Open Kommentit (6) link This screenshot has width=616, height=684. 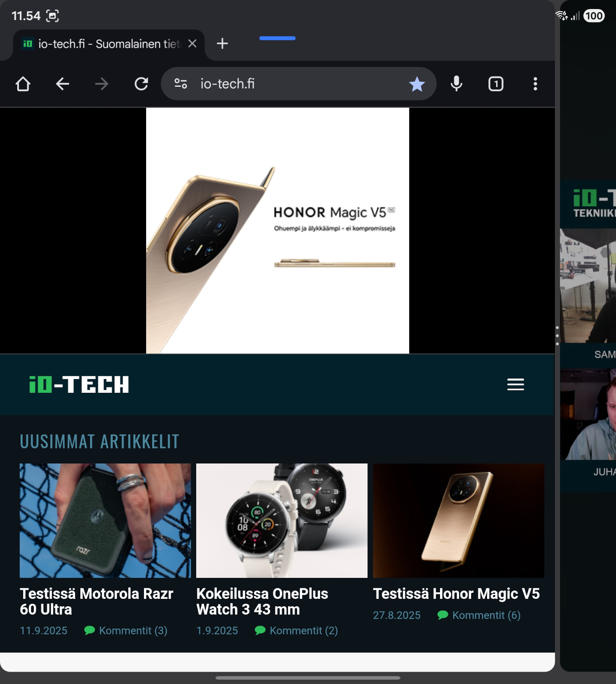pyautogui.click(x=487, y=615)
